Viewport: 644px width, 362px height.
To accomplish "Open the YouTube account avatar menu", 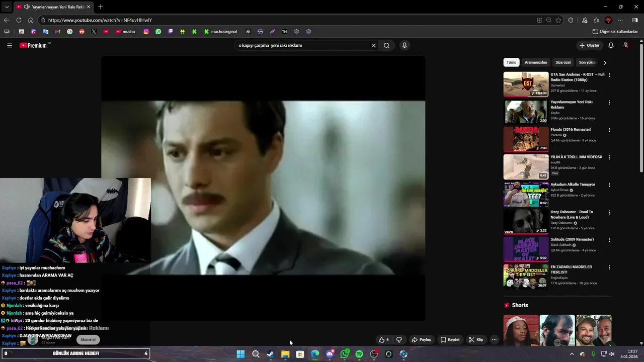I will 626,45.
